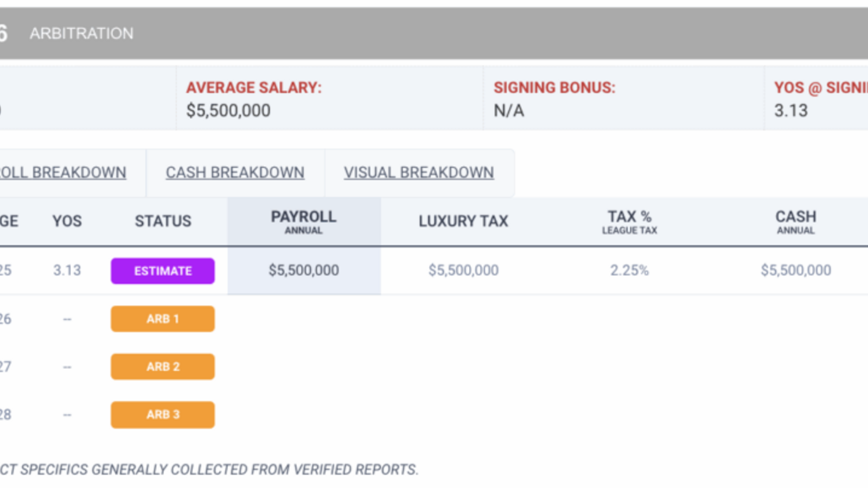Switch to the Visual Breakdown tab
868x488 pixels.
pyautogui.click(x=419, y=172)
